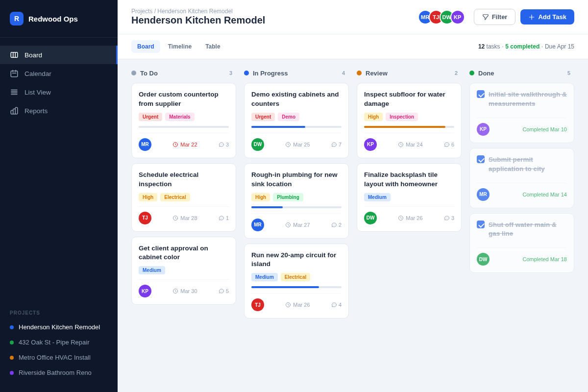Click KP's avatar on the client approval card

tap(145, 291)
